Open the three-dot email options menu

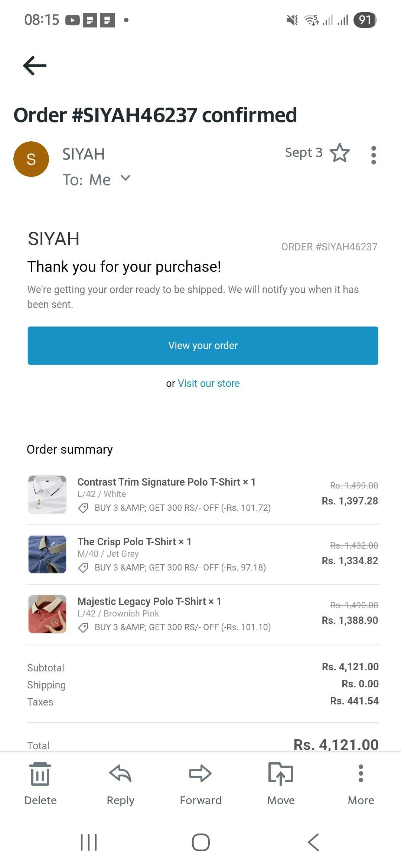[x=374, y=155]
